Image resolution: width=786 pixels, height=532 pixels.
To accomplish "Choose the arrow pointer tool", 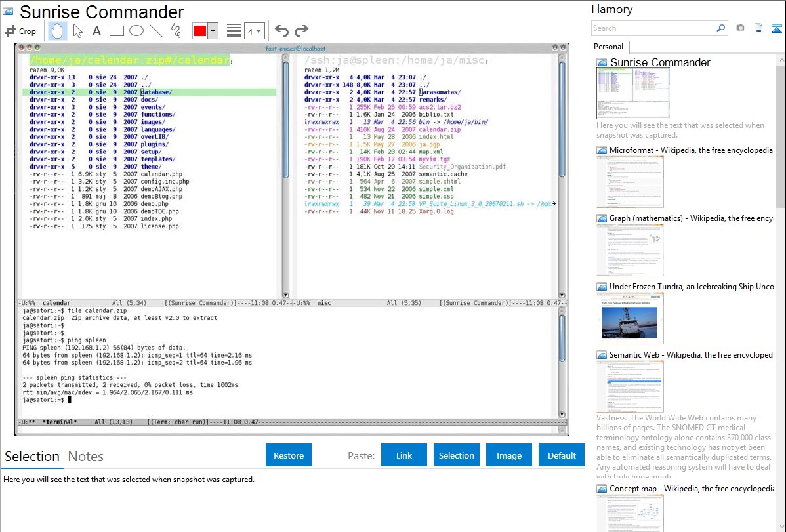I will 77,31.
